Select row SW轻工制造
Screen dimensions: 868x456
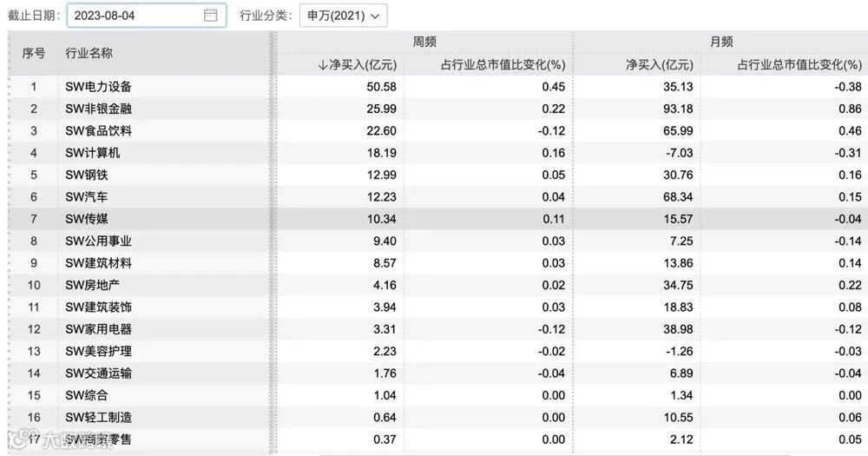(x=437, y=417)
